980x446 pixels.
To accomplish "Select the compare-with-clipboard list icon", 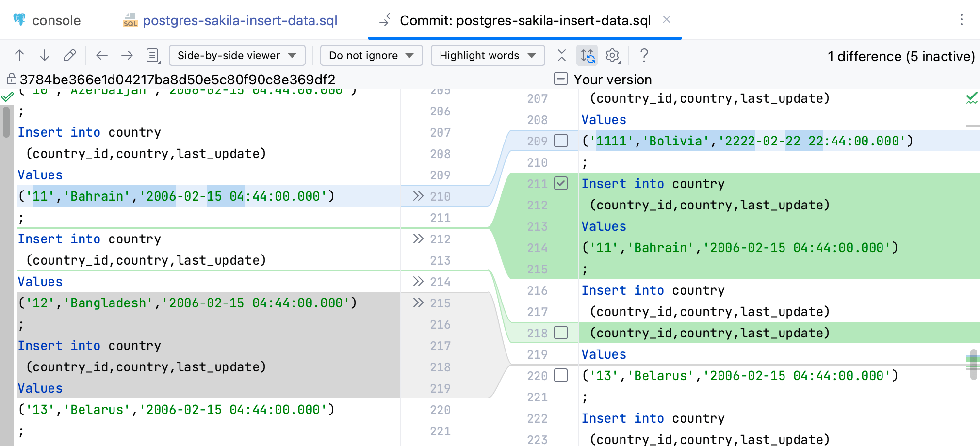I will pos(152,55).
